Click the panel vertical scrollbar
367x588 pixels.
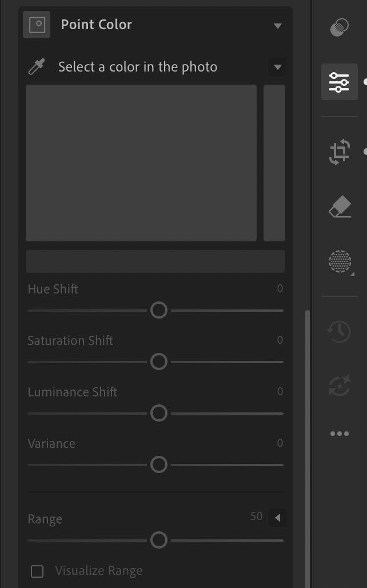pos(308,449)
